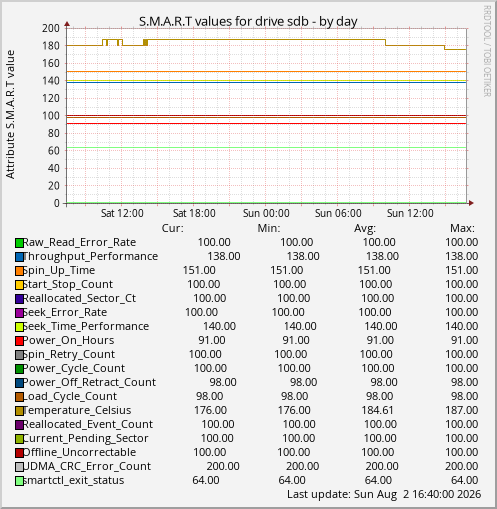Viewport: 497px width, 509px height.
Task: Click the 'Min:' column header
Action: pos(269,228)
